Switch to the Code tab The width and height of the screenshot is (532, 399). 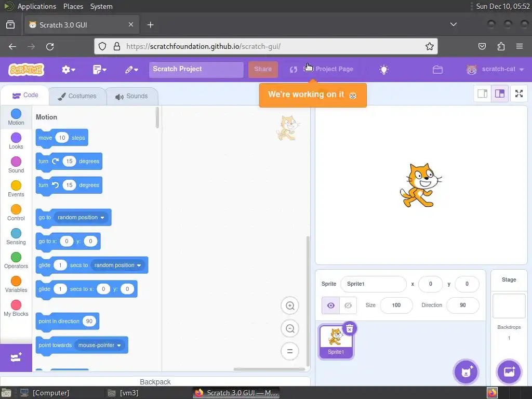25,96
